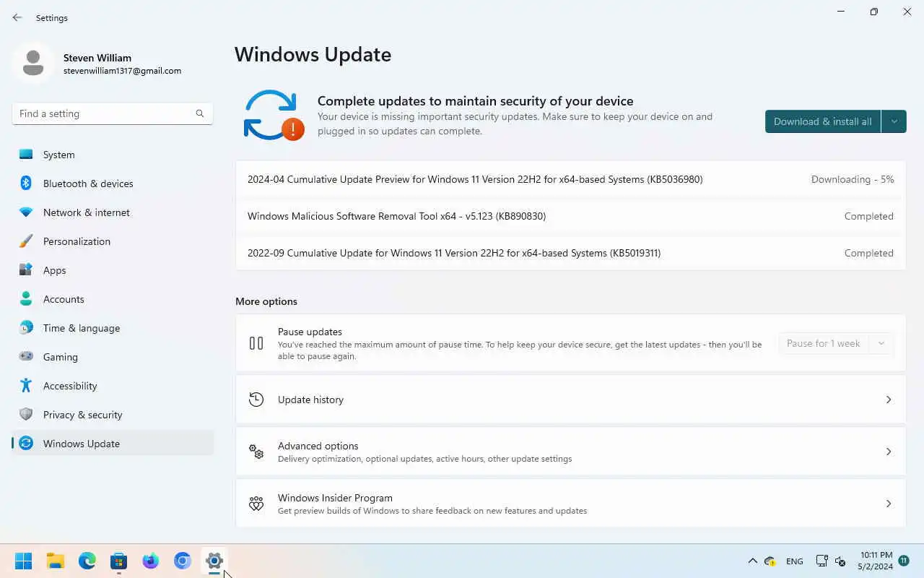
Task: Click the Downloading - 5% status text
Action: 853,179
